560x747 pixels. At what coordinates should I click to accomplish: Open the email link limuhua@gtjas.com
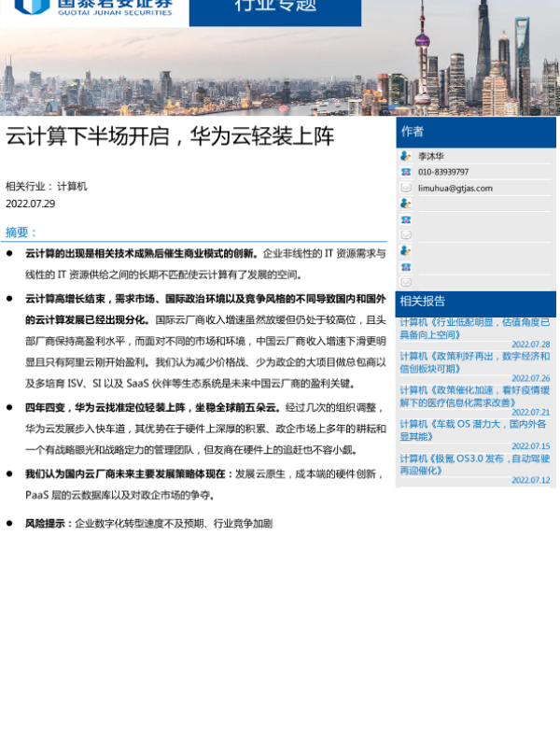(x=455, y=189)
